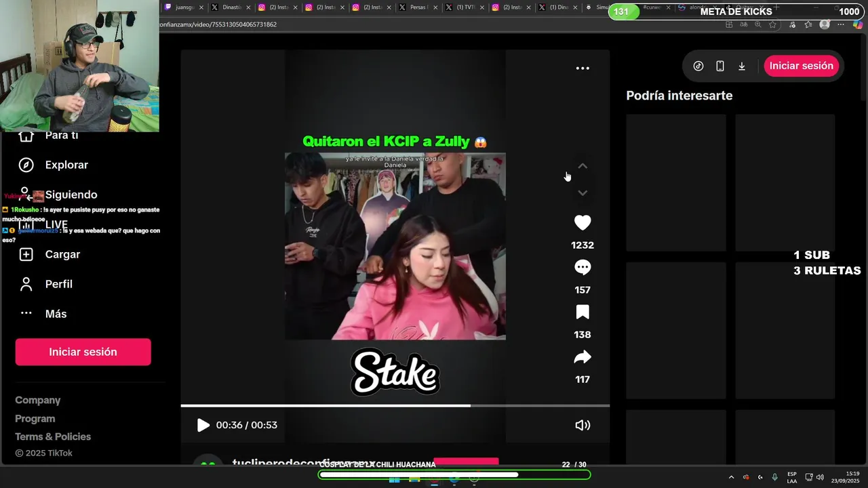Click the 00:36 / 00:53 time display
Screen dimensions: 868x488
(x=247, y=425)
